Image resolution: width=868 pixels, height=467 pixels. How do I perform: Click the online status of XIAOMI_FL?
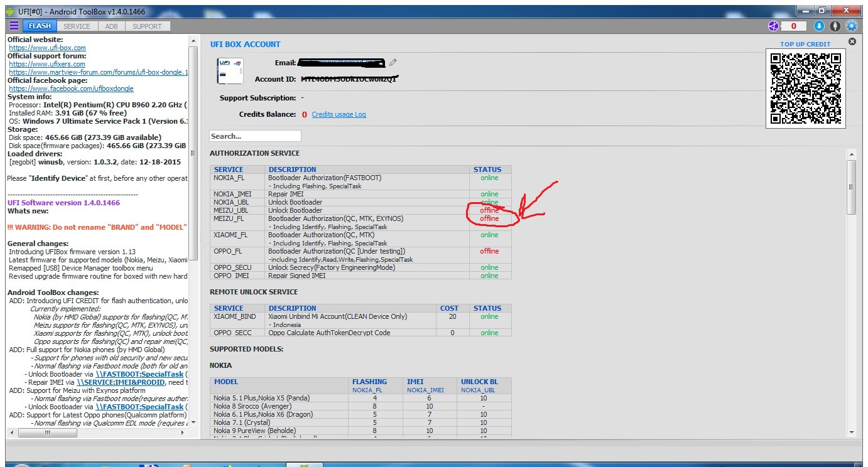tap(489, 235)
